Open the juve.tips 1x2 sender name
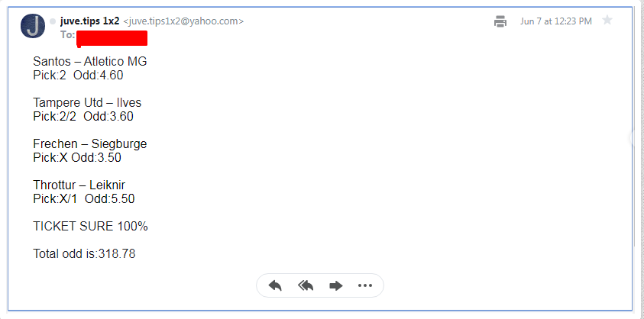This screenshot has height=319, width=644. tap(89, 21)
